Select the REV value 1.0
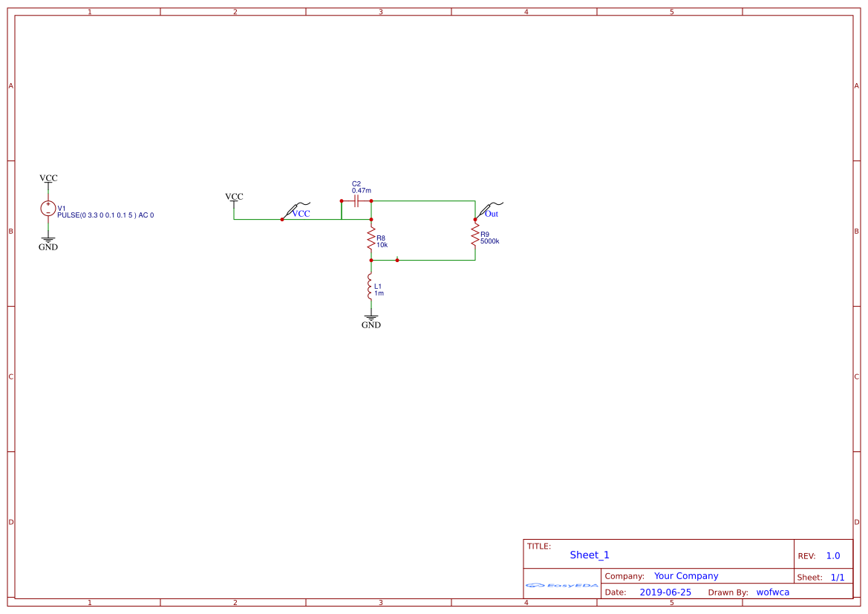Viewport: 868px width, 614px height. pos(832,555)
